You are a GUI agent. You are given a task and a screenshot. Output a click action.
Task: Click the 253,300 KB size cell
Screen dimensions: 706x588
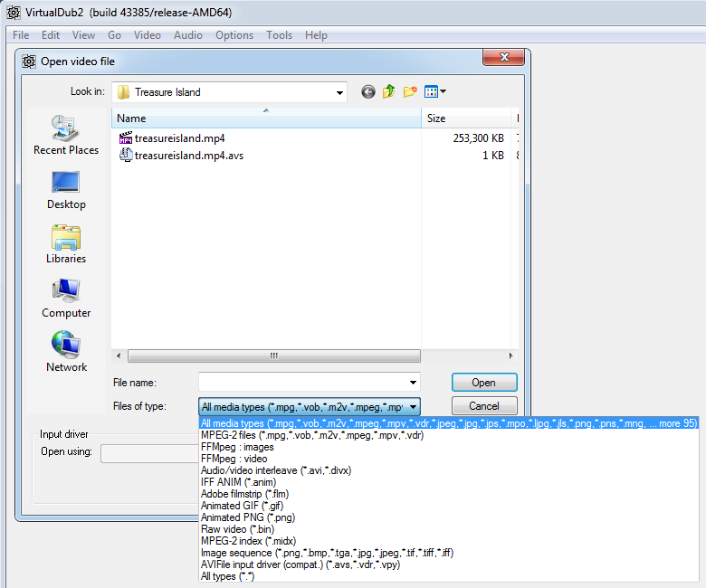point(478,138)
